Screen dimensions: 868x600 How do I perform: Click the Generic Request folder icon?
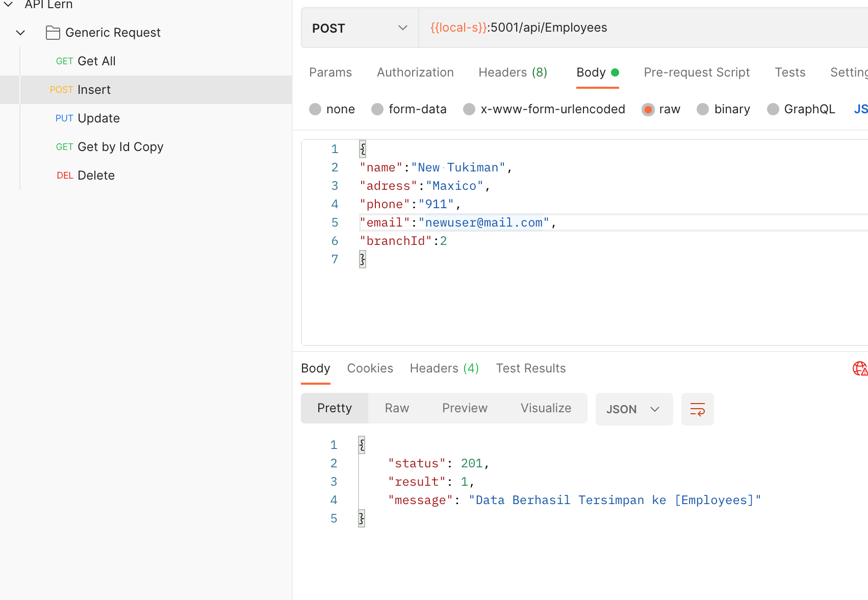[x=53, y=33]
